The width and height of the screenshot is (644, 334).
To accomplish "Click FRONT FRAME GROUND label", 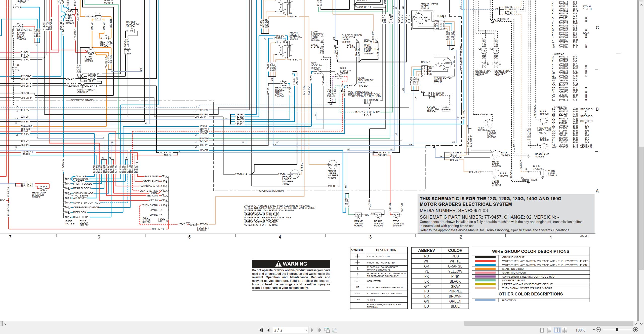I will (x=86, y=91).
